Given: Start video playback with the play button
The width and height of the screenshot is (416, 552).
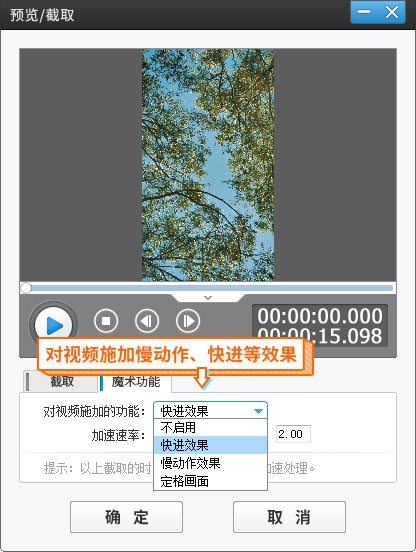Looking at the screenshot, I should 53,325.
